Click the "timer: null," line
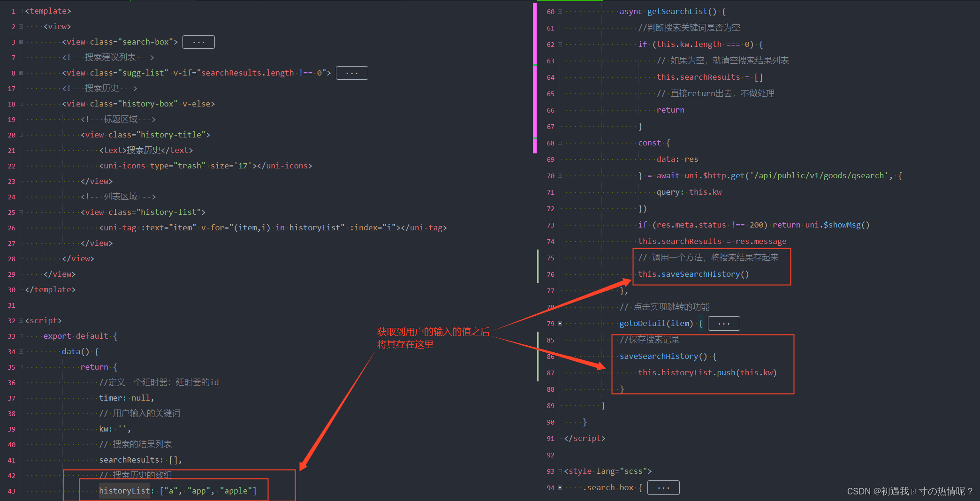The height and width of the screenshot is (501, 980). (127, 398)
